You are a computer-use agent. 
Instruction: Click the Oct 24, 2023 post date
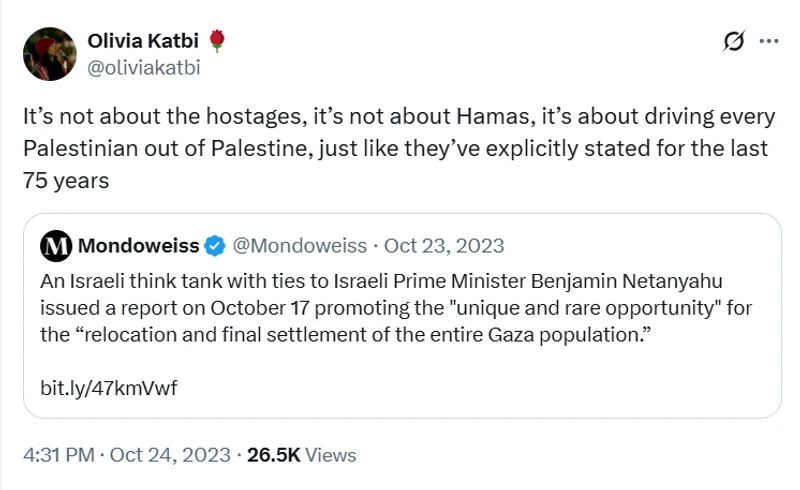click(170, 455)
